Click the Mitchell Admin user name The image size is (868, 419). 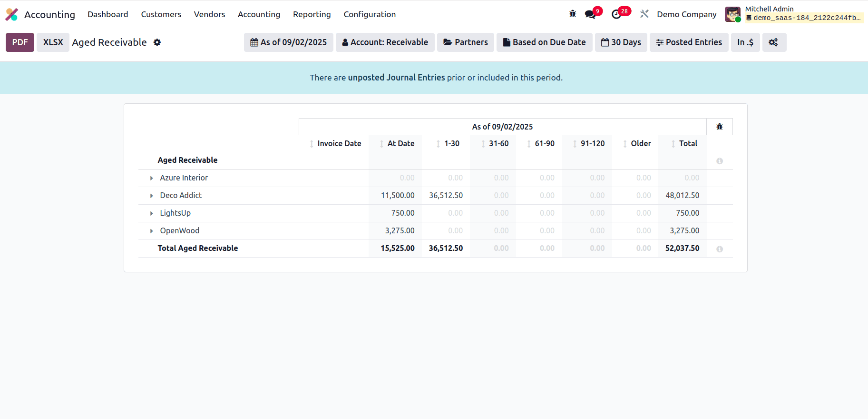click(769, 9)
